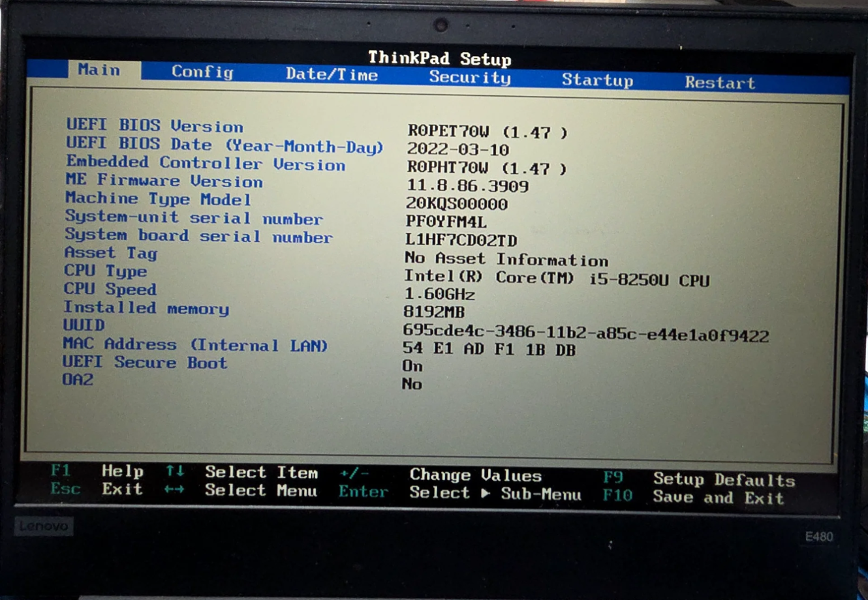Click the No Asset Information value
868x600 pixels.
point(506,260)
